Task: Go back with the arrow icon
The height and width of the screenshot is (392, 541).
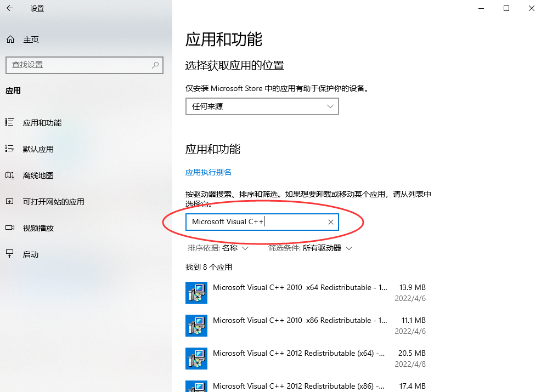Action: [x=10, y=8]
